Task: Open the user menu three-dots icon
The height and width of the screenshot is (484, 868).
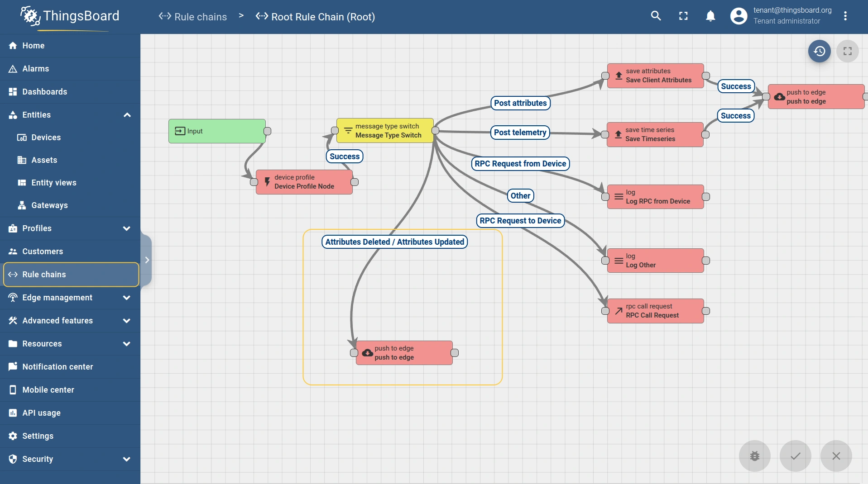Action: [845, 16]
